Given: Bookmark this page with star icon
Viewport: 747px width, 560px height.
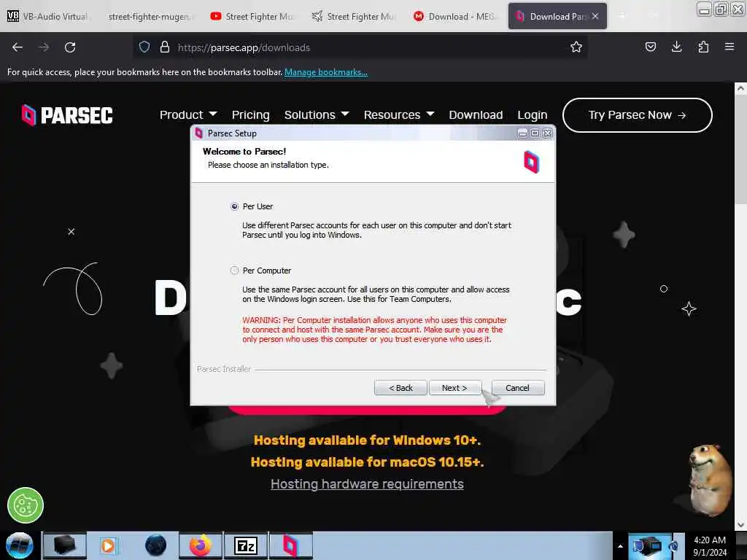Looking at the screenshot, I should [576, 47].
